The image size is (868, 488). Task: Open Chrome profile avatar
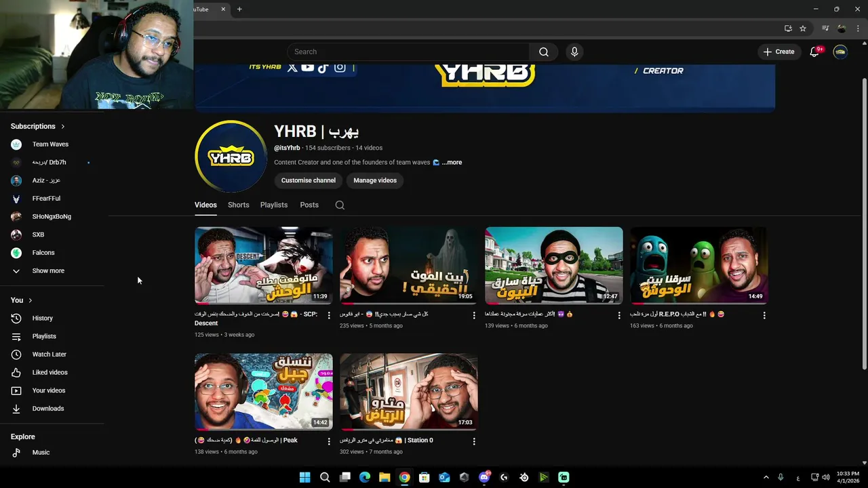[842, 28]
